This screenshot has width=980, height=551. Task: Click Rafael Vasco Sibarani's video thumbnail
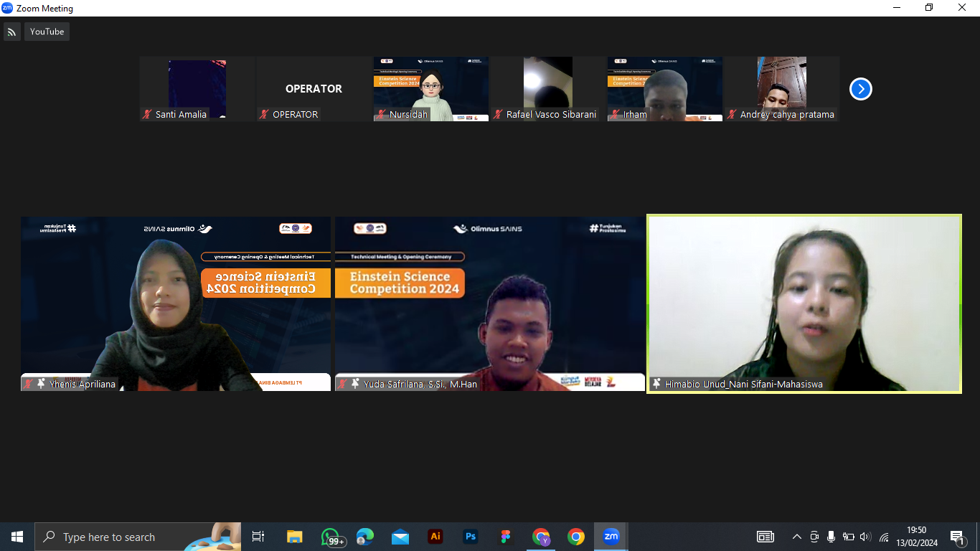point(547,89)
